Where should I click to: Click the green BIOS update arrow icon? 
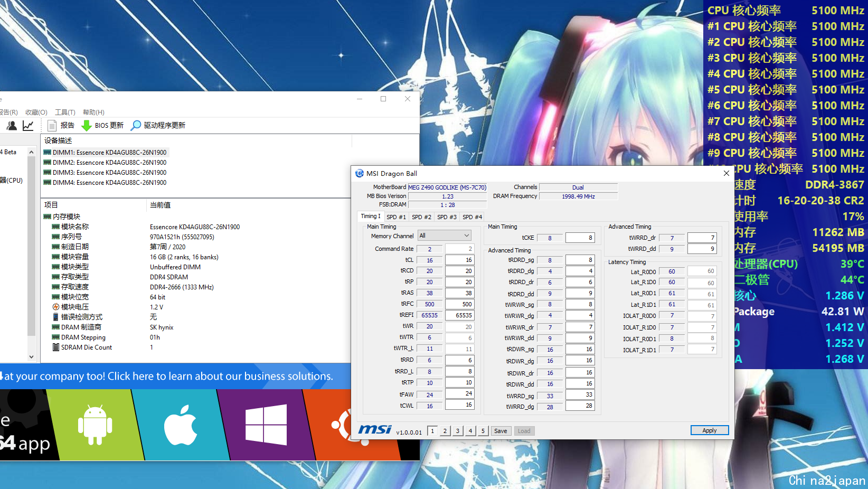87,125
